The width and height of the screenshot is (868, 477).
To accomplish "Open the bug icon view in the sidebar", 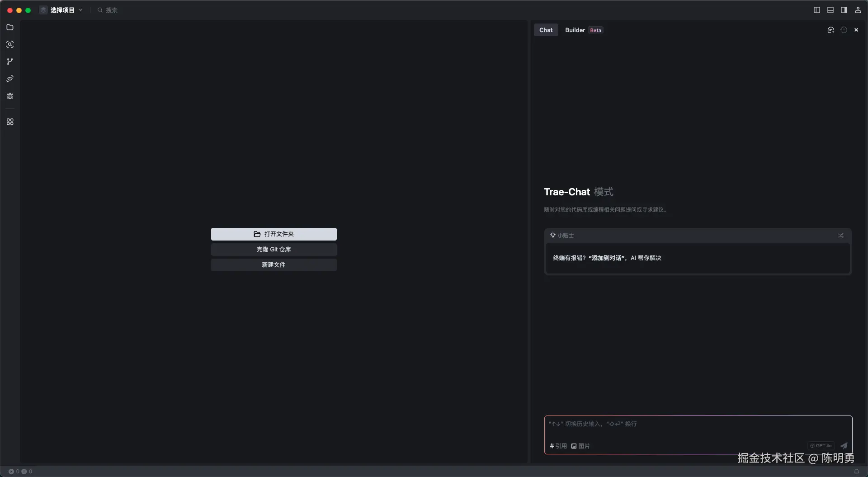I will [10, 96].
